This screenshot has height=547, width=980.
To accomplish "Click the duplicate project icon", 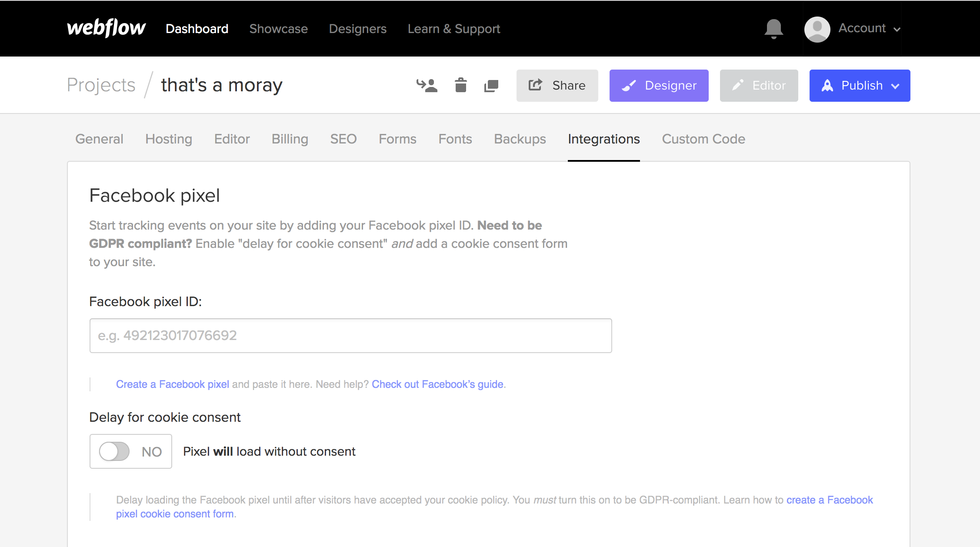I will pyautogui.click(x=491, y=86).
